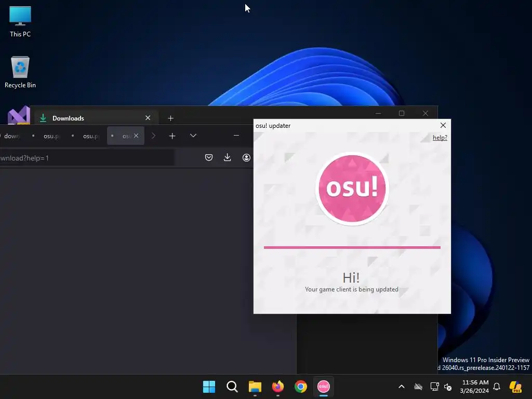Screen dimensions: 532x399
Task: Switch to Firefox from the taskbar
Action: [x=278, y=387]
